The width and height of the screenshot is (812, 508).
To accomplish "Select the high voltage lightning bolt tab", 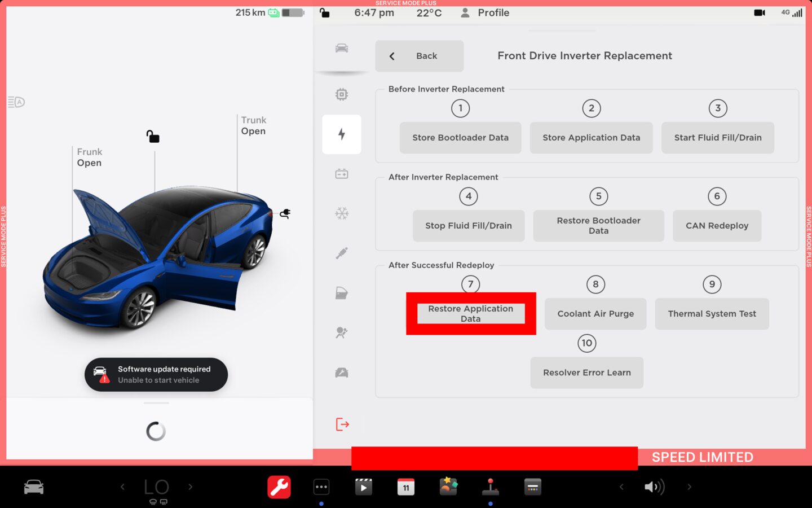I will click(341, 134).
